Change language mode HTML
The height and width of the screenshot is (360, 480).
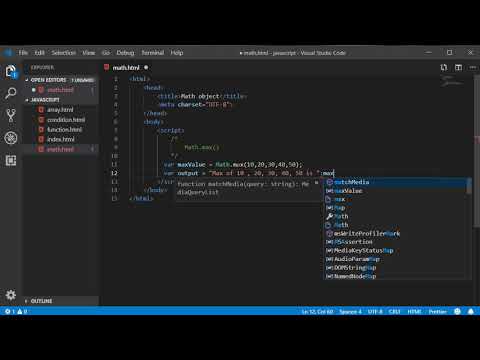[x=414, y=312]
